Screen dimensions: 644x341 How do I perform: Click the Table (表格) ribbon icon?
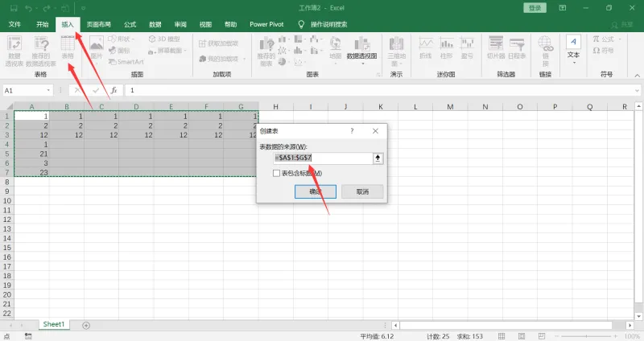click(68, 47)
